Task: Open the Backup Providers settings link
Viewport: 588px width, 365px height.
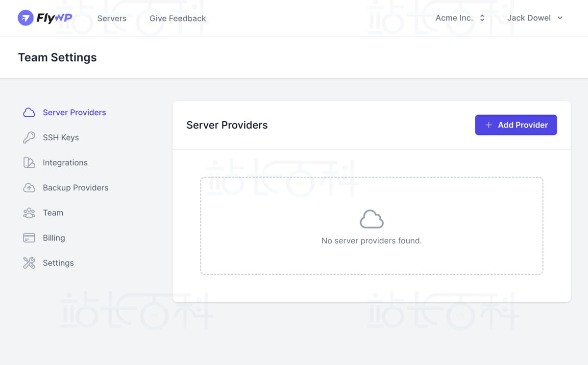Action: 75,187
